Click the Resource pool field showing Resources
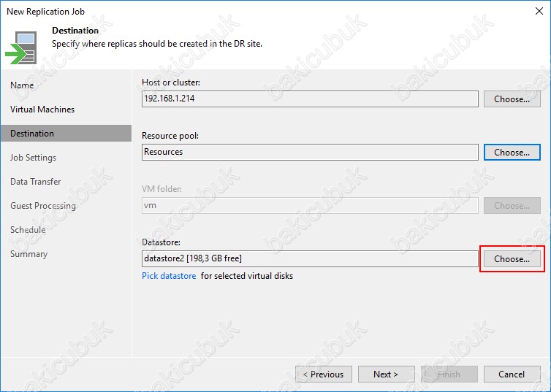Viewport: 551px width, 392px height. 310,153
